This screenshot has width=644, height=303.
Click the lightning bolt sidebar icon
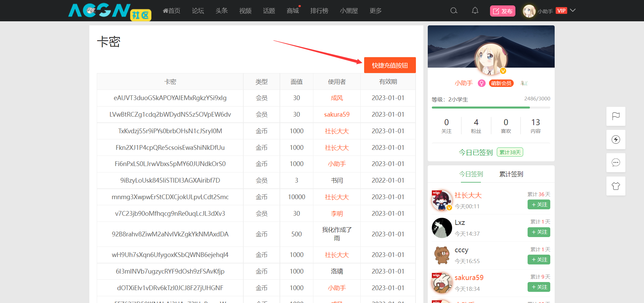(616, 140)
